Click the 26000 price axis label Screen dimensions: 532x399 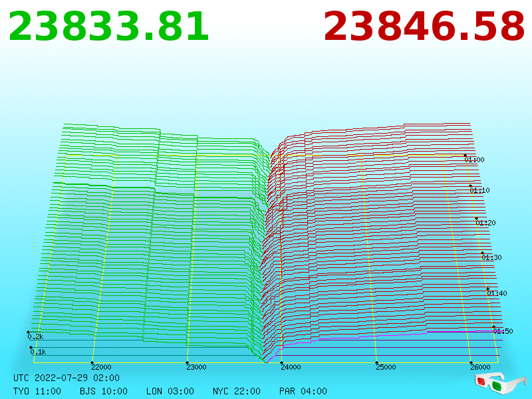(480, 367)
